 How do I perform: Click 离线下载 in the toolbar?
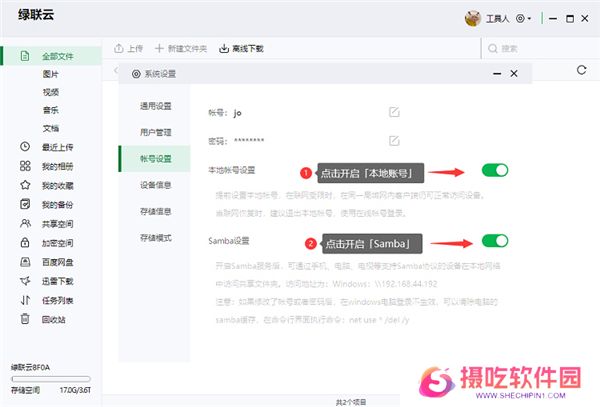tap(241, 49)
